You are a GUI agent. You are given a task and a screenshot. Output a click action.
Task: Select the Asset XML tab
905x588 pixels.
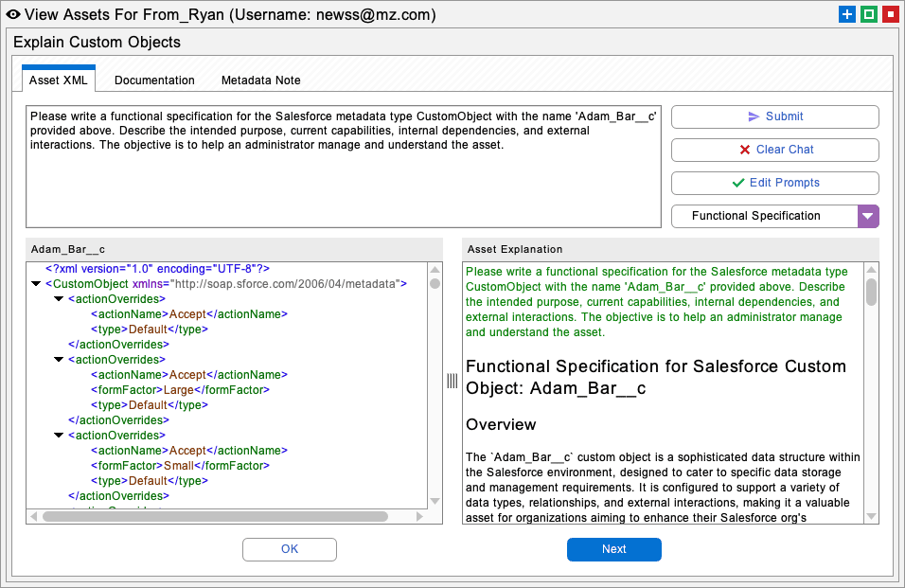(58, 80)
